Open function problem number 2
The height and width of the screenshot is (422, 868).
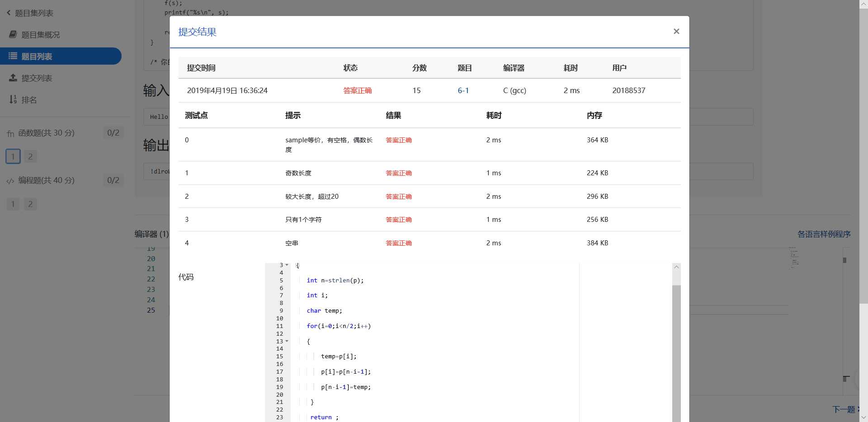coord(30,156)
